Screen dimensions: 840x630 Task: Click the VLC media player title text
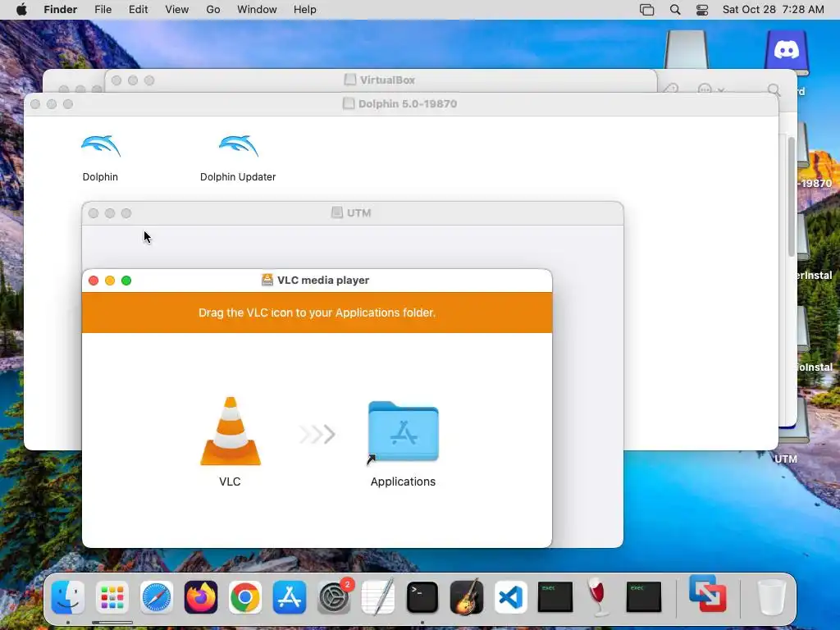pyautogui.click(x=323, y=281)
